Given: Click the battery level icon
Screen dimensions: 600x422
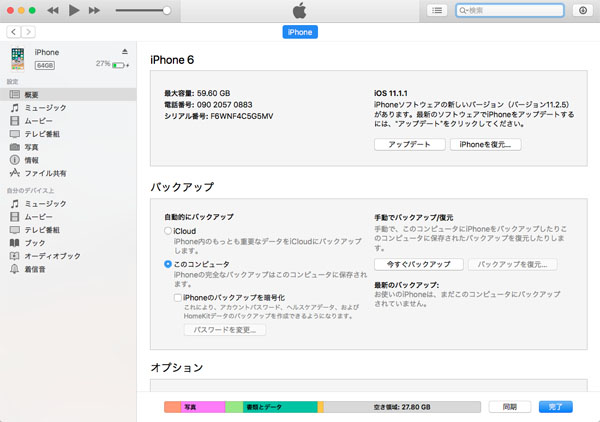Looking at the screenshot, I should (x=119, y=65).
